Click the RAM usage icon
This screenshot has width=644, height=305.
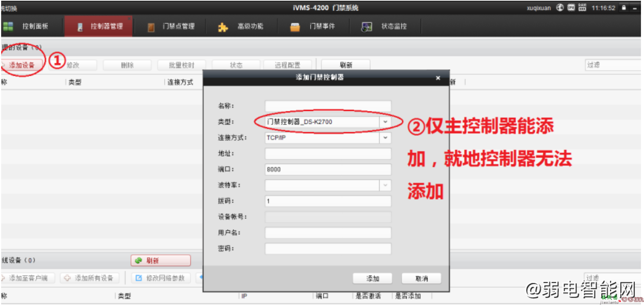coord(582,8)
